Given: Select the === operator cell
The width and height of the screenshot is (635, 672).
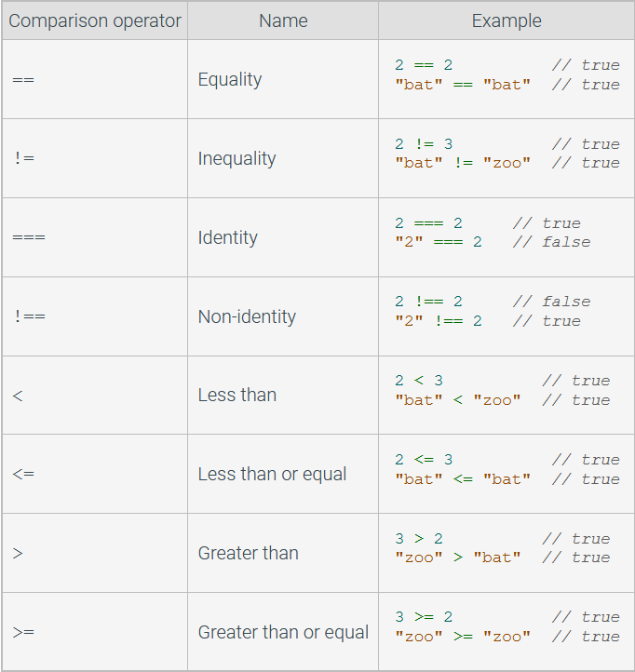Looking at the screenshot, I should tap(95, 237).
